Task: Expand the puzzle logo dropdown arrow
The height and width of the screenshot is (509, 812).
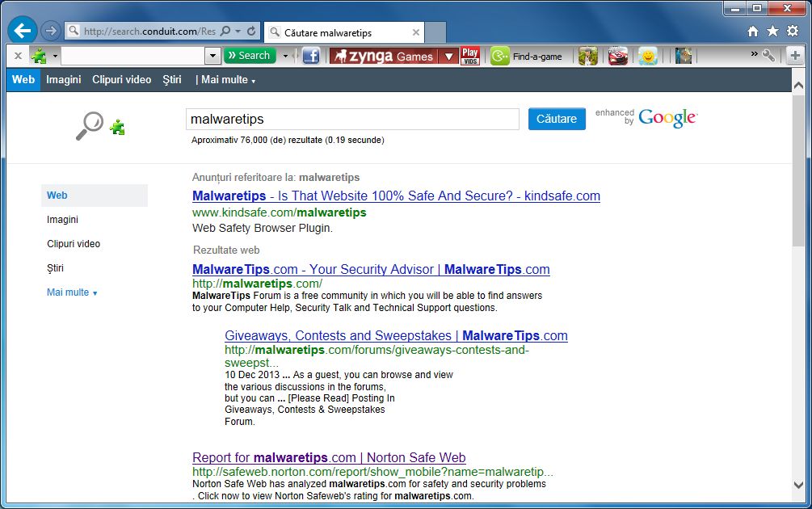Action: tap(55, 56)
